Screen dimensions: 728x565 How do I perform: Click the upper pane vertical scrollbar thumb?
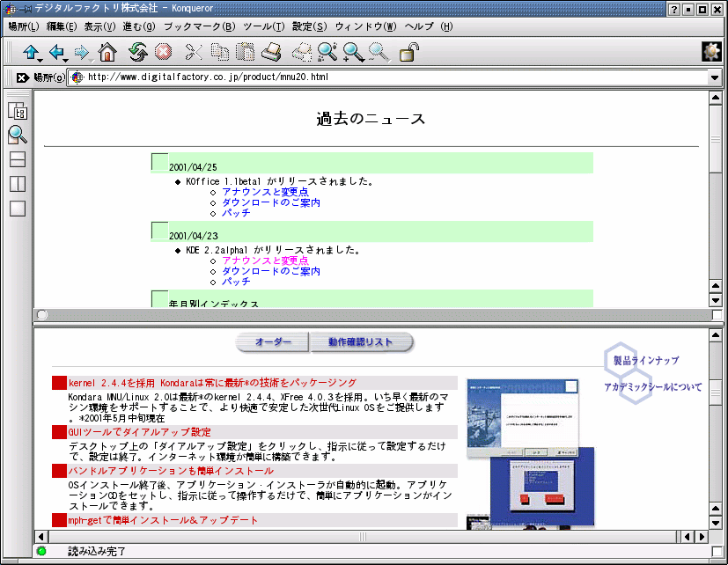[716, 139]
